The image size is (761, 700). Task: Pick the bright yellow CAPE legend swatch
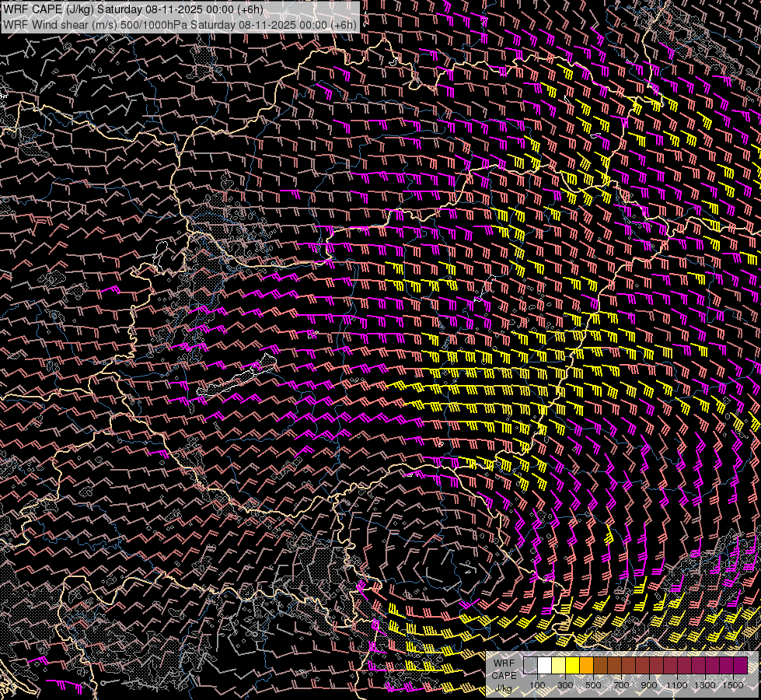[572, 666]
